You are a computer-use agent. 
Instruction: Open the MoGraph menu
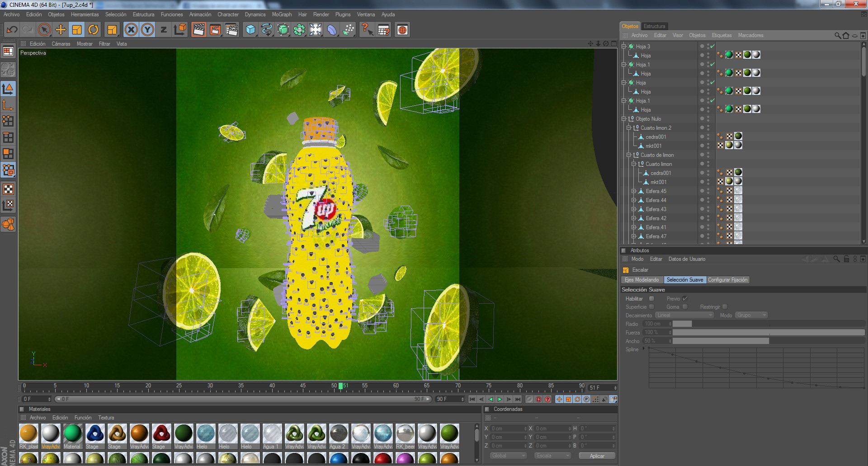click(282, 14)
